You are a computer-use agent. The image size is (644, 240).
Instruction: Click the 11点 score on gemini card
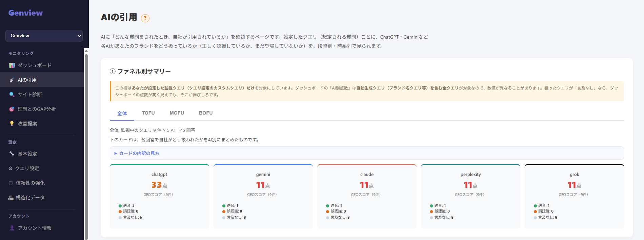[263, 185]
